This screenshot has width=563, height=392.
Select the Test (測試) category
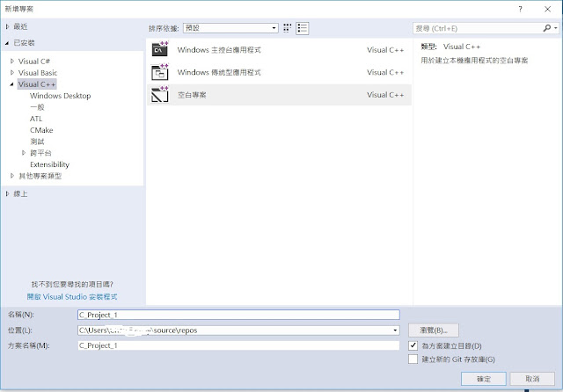[37, 142]
